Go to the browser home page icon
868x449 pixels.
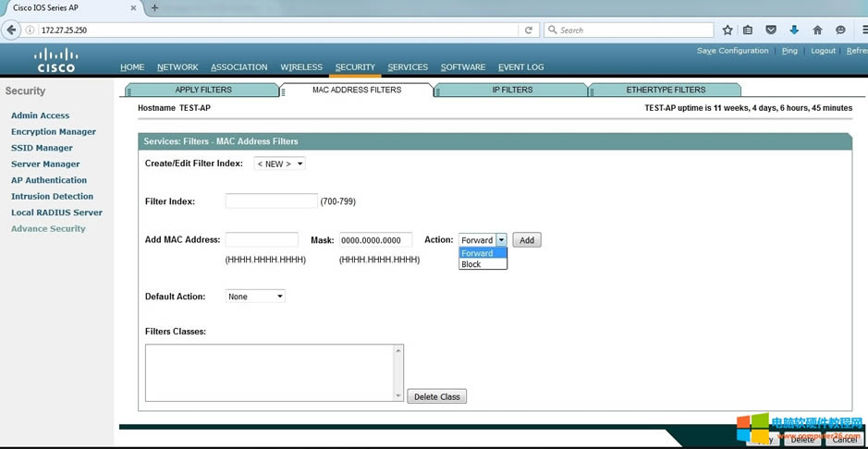coord(817,30)
